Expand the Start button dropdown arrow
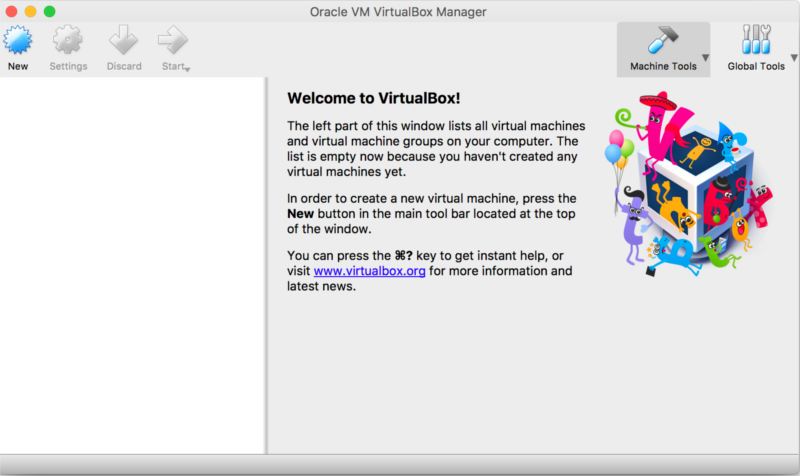The width and height of the screenshot is (800, 476). (x=187, y=69)
